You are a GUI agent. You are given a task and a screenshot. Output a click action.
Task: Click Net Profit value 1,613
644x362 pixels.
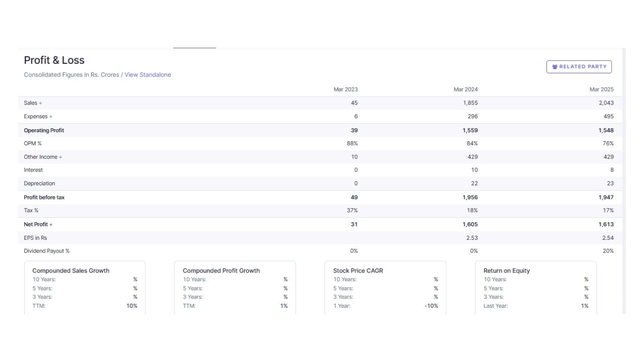coord(606,224)
